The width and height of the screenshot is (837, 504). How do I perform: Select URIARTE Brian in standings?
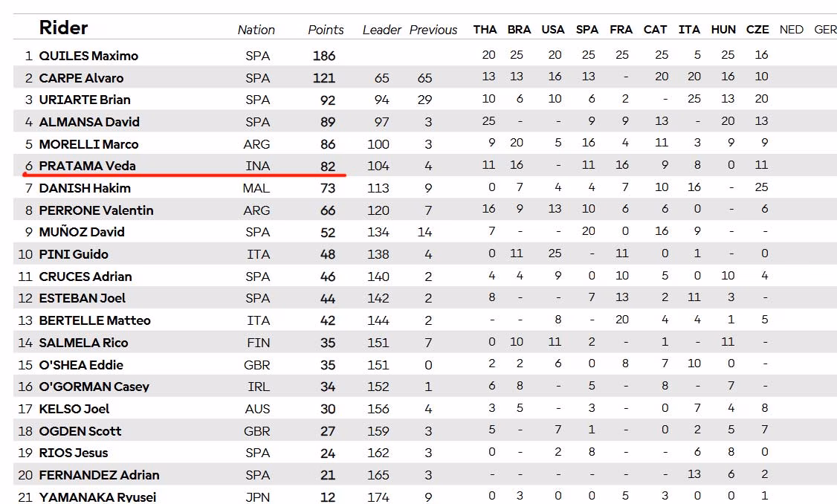[x=84, y=100]
